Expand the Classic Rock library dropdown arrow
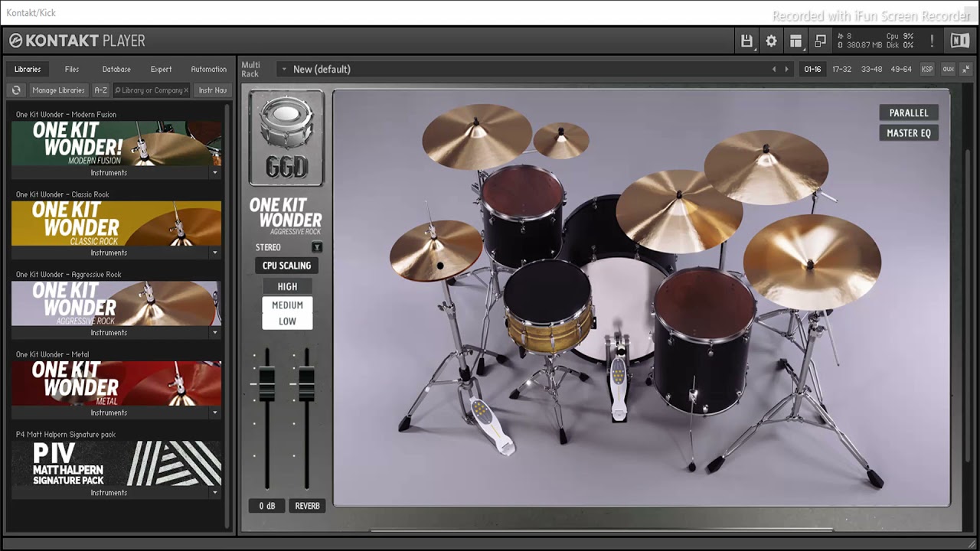 (214, 253)
